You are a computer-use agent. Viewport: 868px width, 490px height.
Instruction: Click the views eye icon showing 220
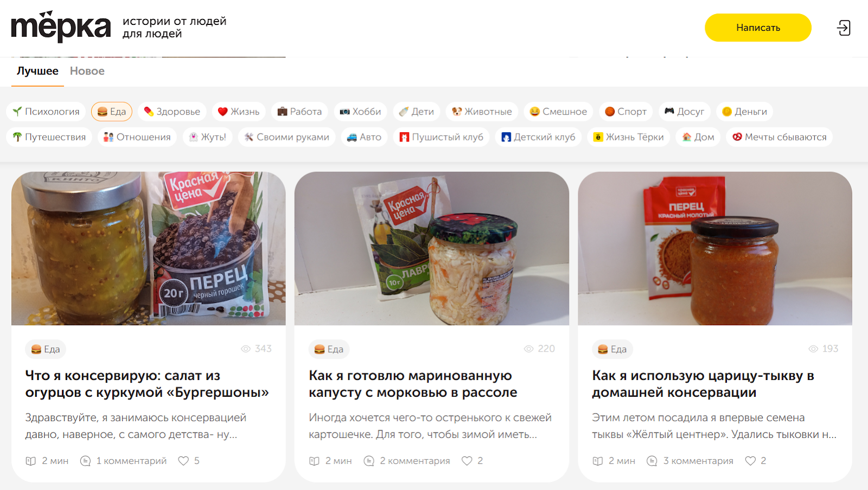pyautogui.click(x=528, y=349)
